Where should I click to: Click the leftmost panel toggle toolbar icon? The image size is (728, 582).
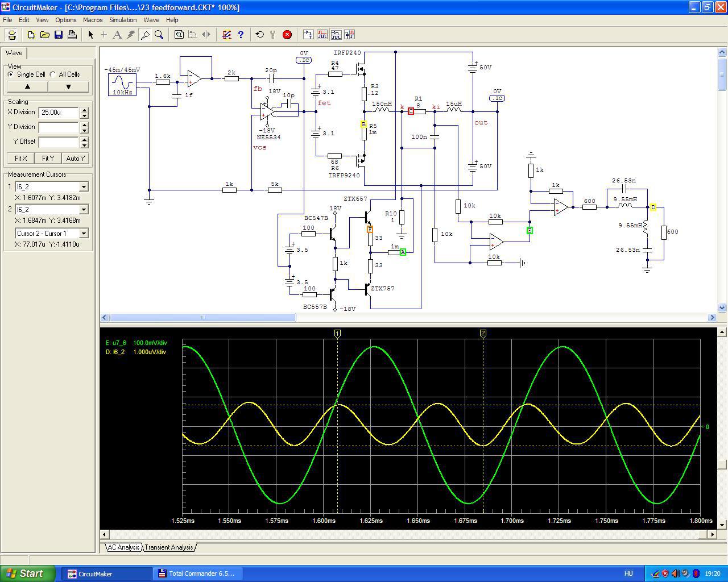(x=12, y=35)
